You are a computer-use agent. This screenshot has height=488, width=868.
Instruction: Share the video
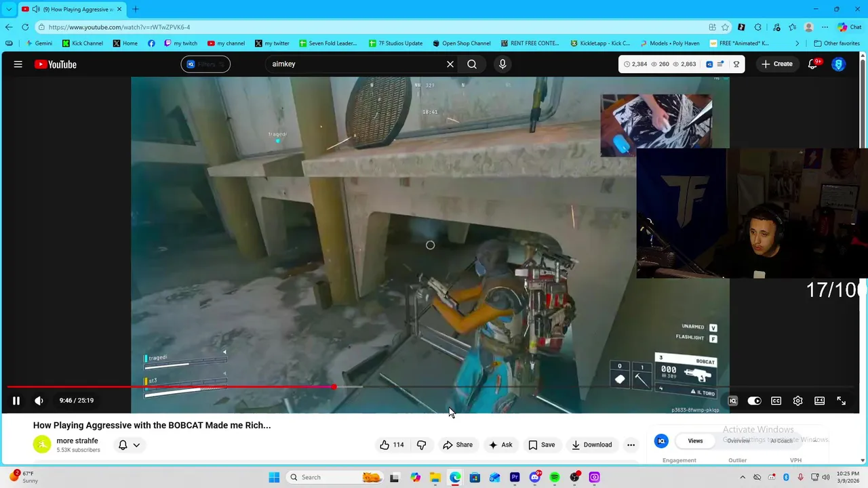[458, 445]
